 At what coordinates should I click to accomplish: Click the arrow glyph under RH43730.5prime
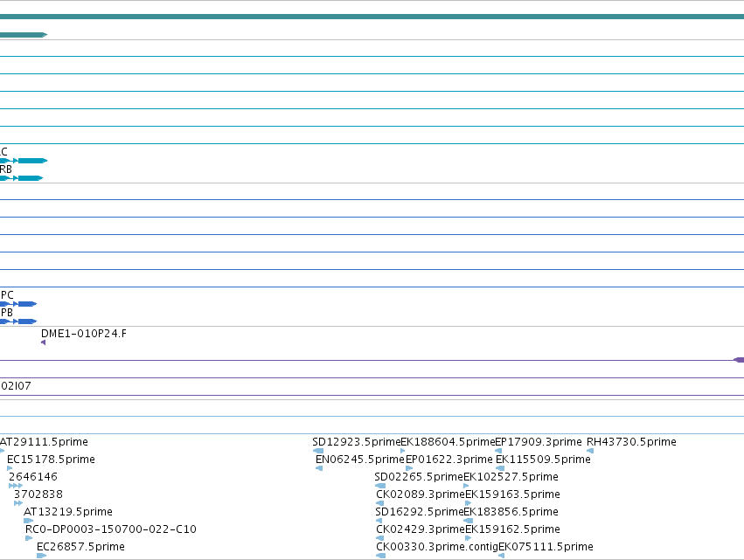coord(590,451)
